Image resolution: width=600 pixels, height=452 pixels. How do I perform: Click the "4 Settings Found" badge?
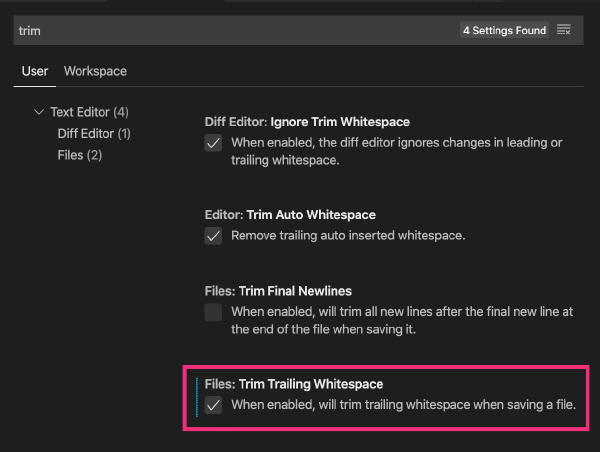click(x=504, y=30)
